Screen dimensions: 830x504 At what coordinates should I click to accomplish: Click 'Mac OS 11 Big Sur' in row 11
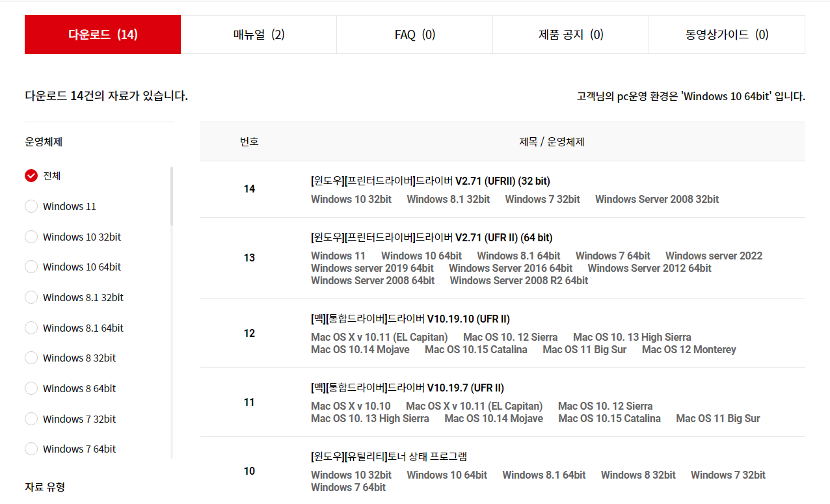[x=718, y=418]
